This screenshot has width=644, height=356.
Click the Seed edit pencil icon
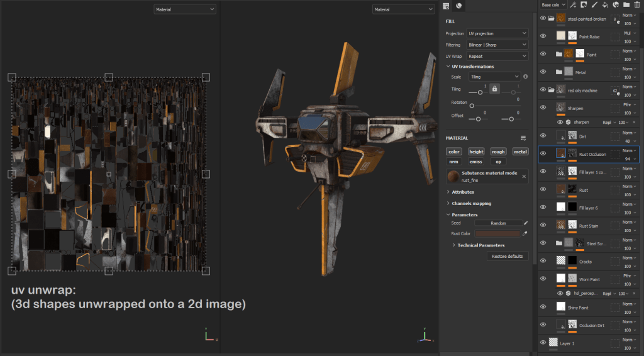point(526,223)
